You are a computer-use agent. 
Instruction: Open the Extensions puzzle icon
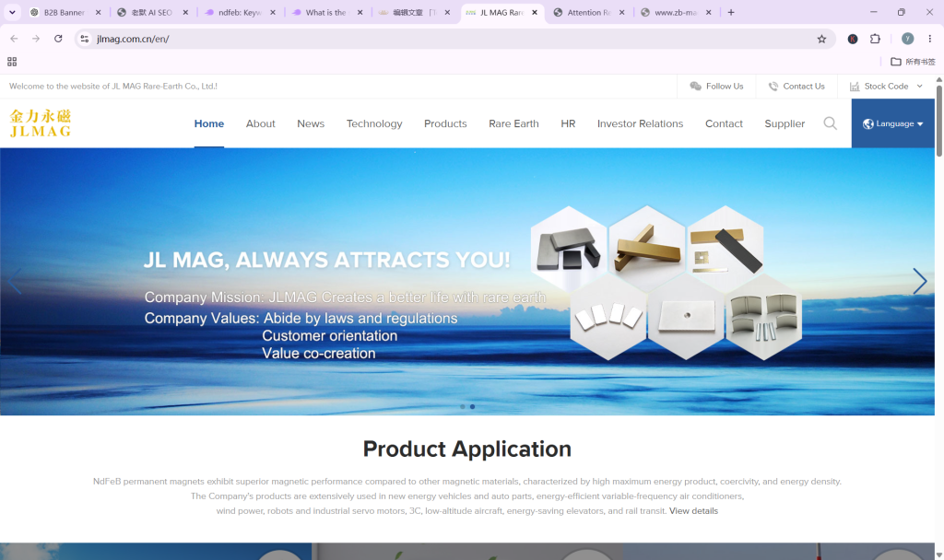876,39
